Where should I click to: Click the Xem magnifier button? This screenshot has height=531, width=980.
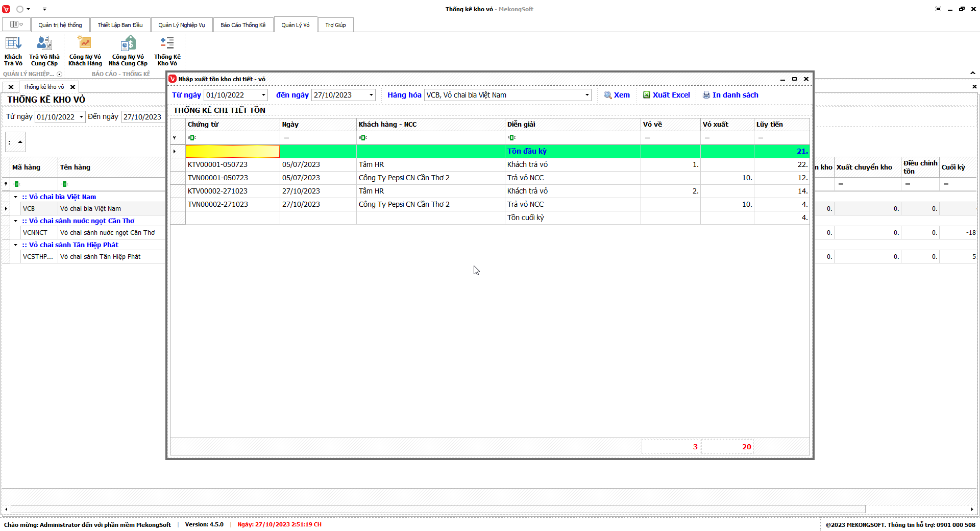click(x=617, y=95)
